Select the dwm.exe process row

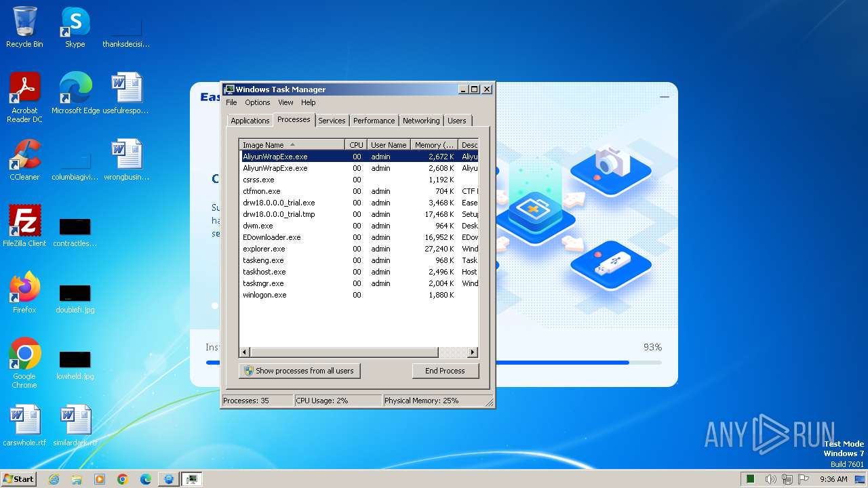(359, 226)
